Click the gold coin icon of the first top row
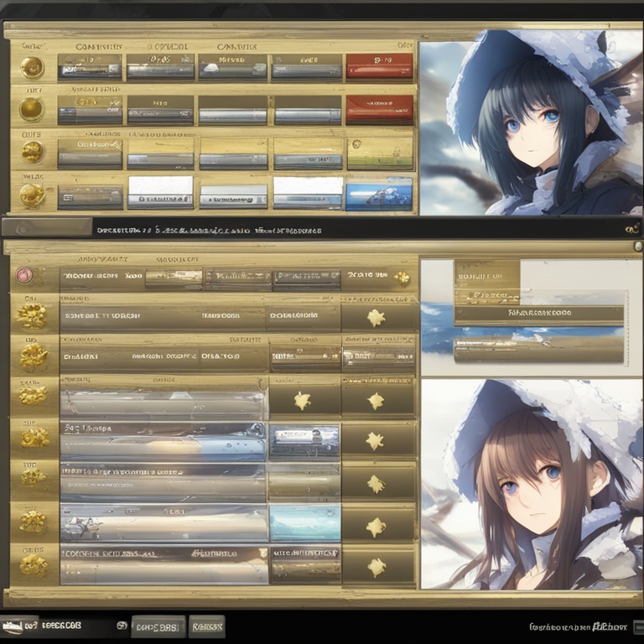This screenshot has width=644, height=644. 32,68
